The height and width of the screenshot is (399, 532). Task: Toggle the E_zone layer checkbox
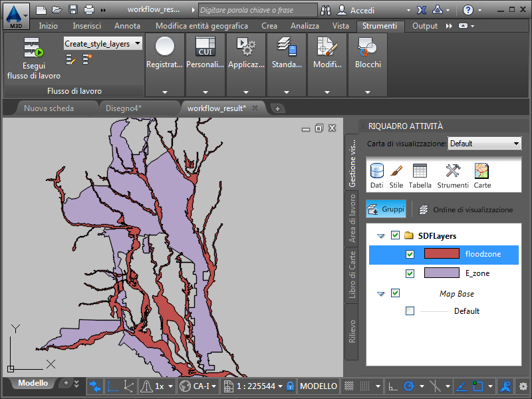click(x=410, y=273)
